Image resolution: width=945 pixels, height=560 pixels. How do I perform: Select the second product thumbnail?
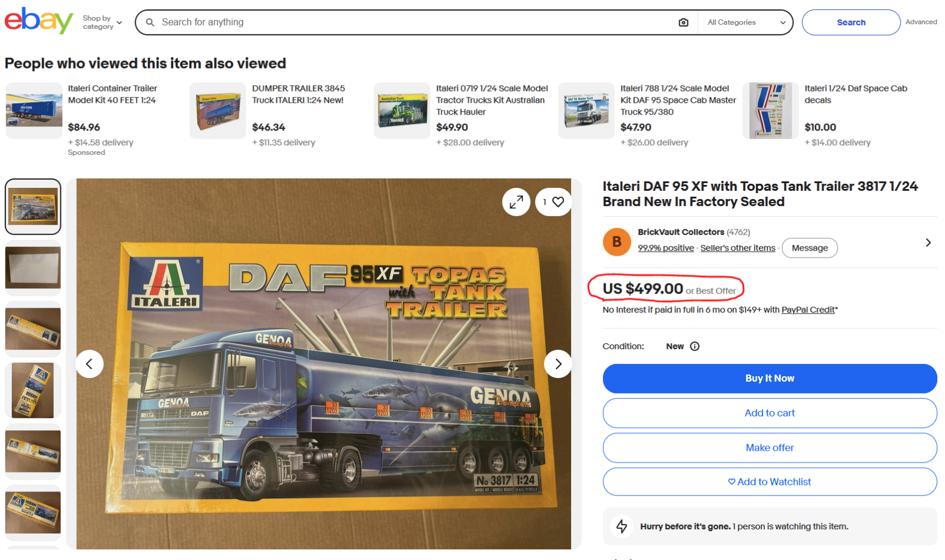coord(33,268)
